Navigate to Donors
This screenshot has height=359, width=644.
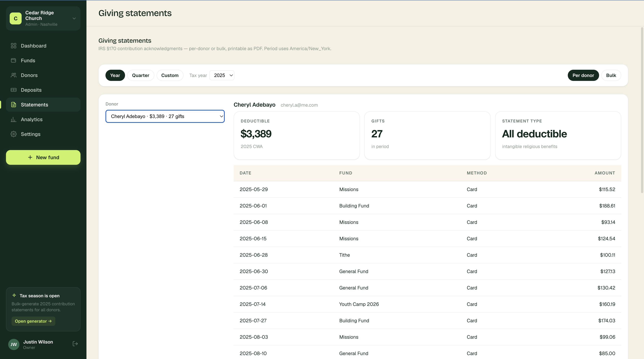point(43,75)
